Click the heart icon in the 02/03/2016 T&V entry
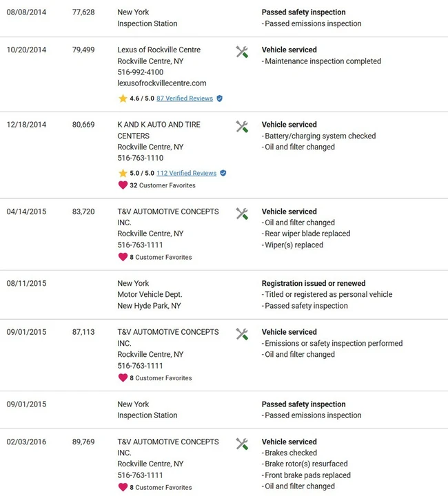 click(x=123, y=487)
